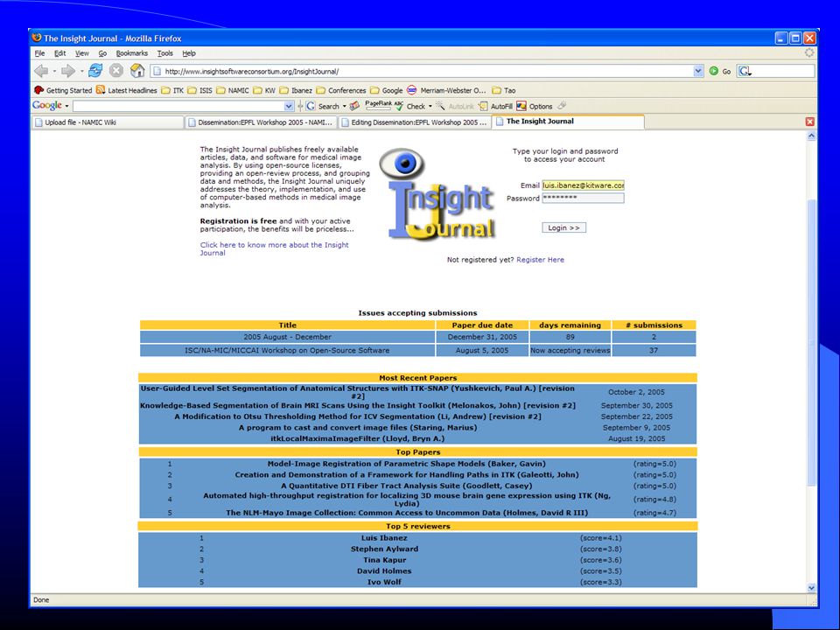Expand the Forward button history arrow

point(81,71)
